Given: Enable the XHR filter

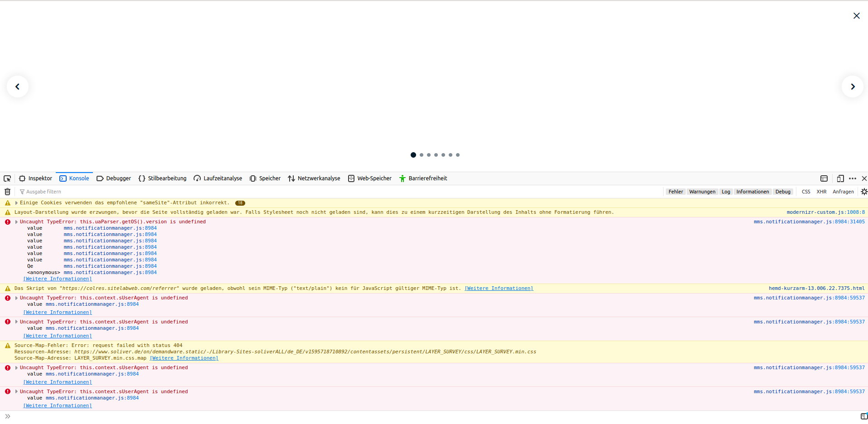Looking at the screenshot, I should tap(821, 192).
